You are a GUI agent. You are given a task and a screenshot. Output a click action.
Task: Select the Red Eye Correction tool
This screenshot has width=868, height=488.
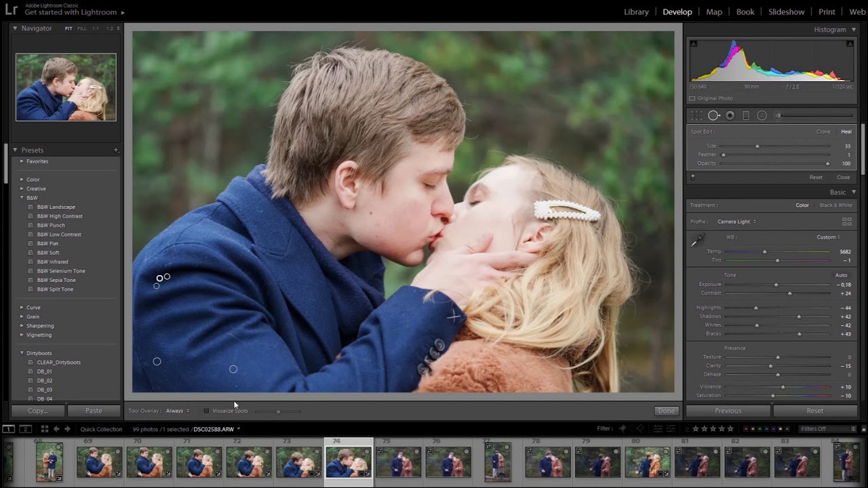[730, 116]
